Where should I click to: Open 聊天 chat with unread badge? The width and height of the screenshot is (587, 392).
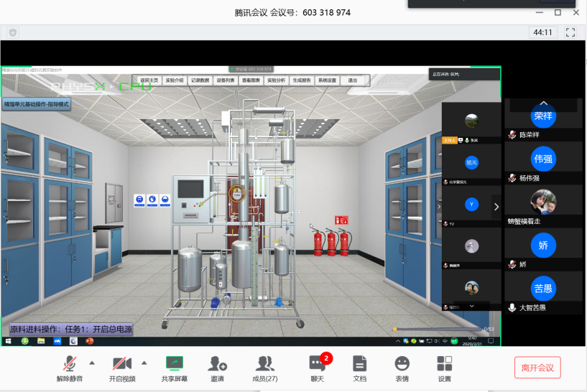pyautogui.click(x=318, y=368)
